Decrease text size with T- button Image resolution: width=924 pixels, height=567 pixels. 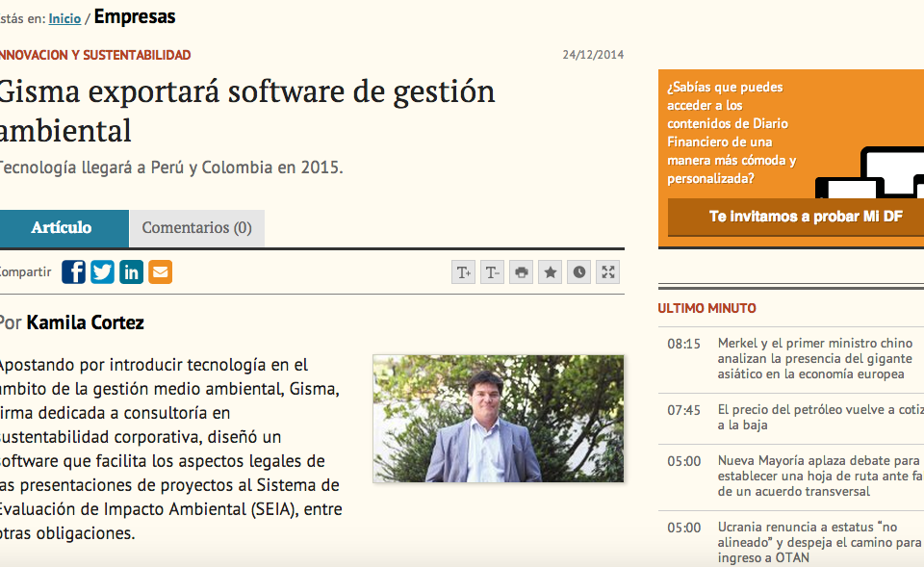pos(492,272)
